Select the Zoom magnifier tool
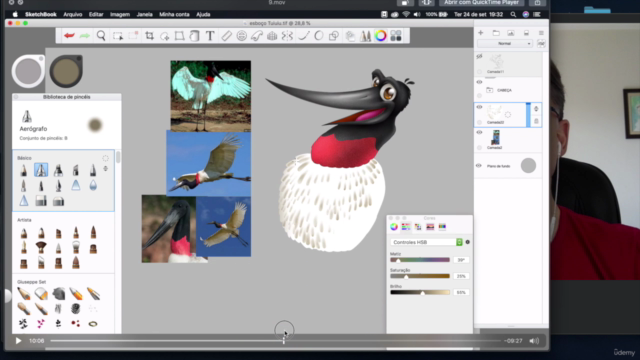Screen dimensions: 640x360 101,36
